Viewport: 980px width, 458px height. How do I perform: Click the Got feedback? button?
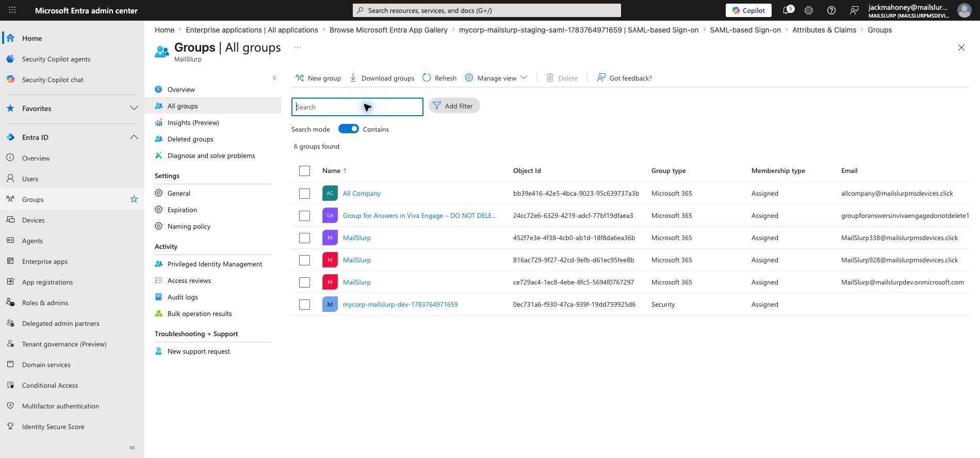coord(624,78)
